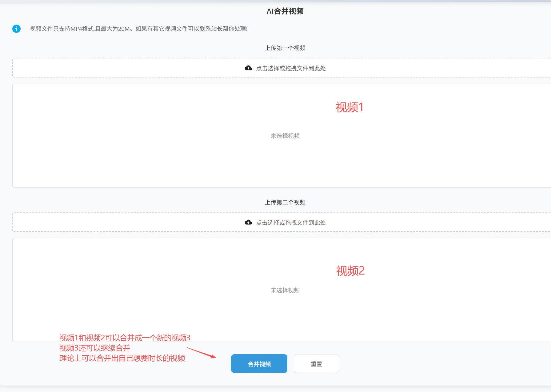This screenshot has width=551, height=392.
Task: Open the first video upload area's 点击选择或拖拽文件到此处
Action: (x=291, y=68)
